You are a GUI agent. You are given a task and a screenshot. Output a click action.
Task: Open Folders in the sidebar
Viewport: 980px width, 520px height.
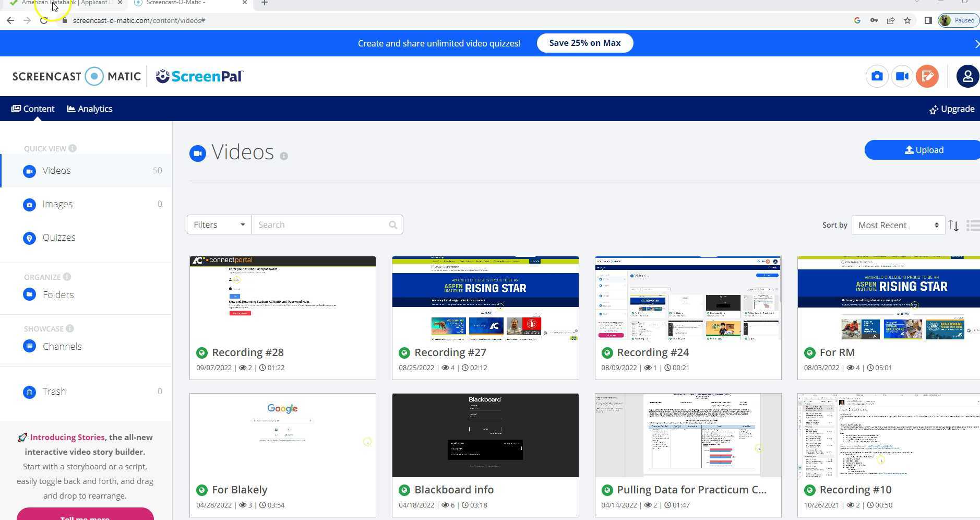pos(58,295)
